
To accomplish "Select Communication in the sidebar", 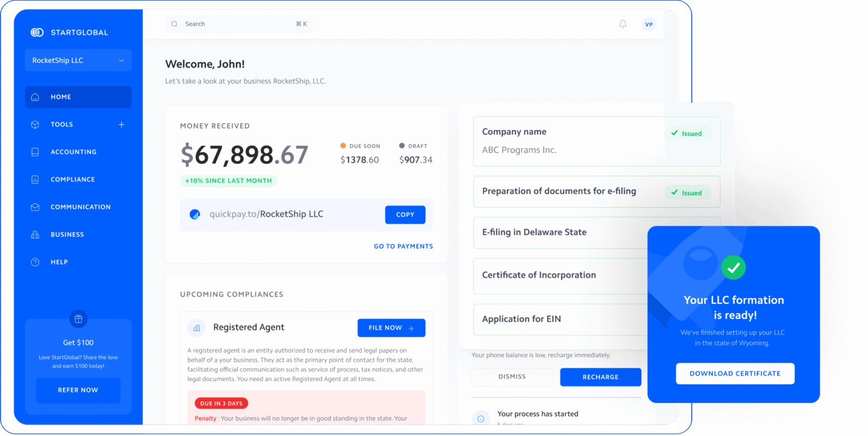I will click(x=80, y=207).
